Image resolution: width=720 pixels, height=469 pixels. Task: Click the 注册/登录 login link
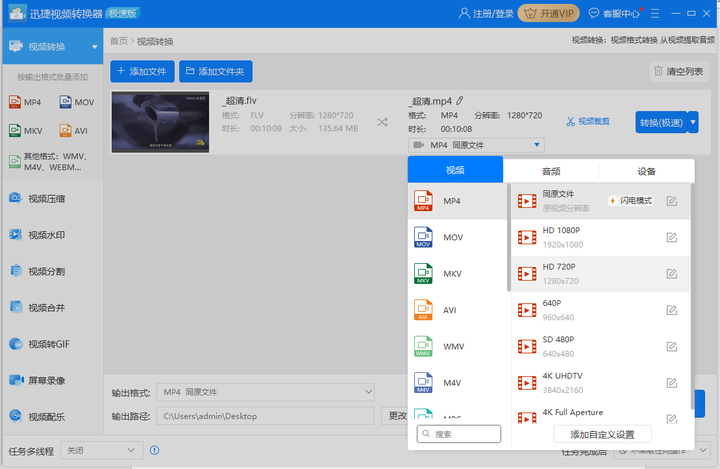click(x=486, y=13)
